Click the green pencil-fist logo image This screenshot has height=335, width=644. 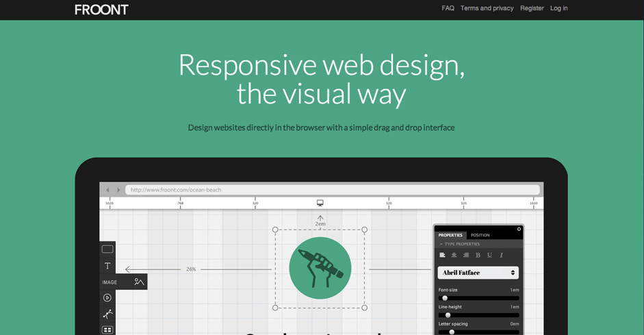tap(320, 268)
